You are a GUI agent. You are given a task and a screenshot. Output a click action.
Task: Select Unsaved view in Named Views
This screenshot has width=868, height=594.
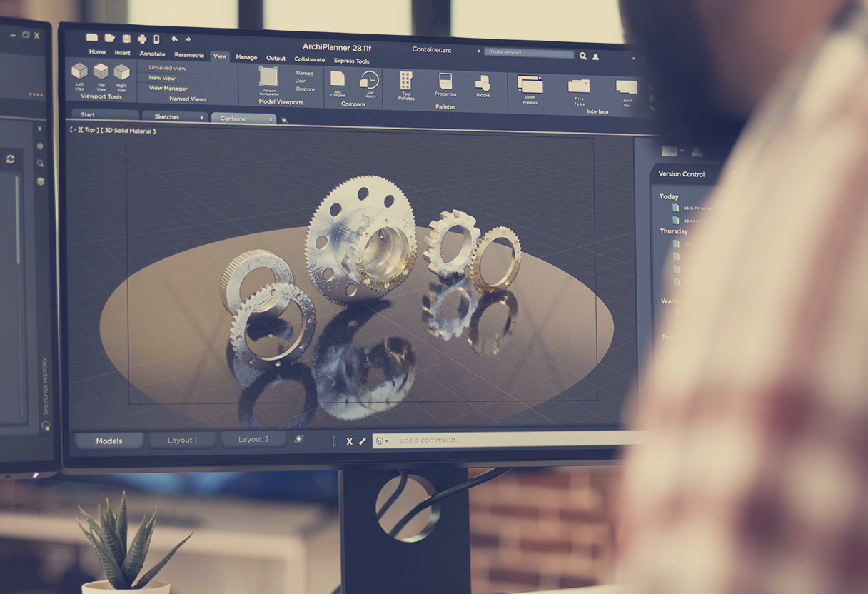[x=167, y=68]
